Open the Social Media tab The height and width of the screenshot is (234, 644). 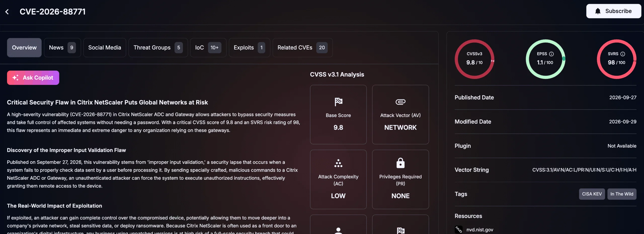coord(105,48)
